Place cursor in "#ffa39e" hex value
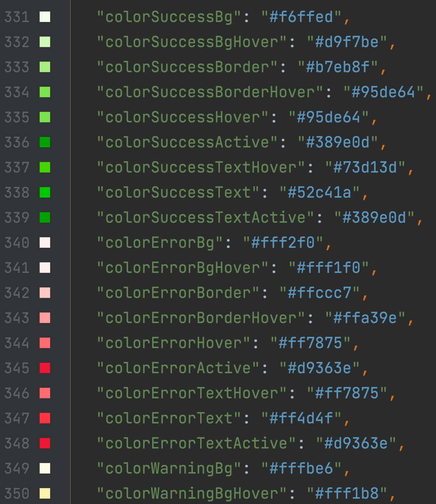Image resolution: width=436 pixels, height=504 pixels. pos(365,318)
